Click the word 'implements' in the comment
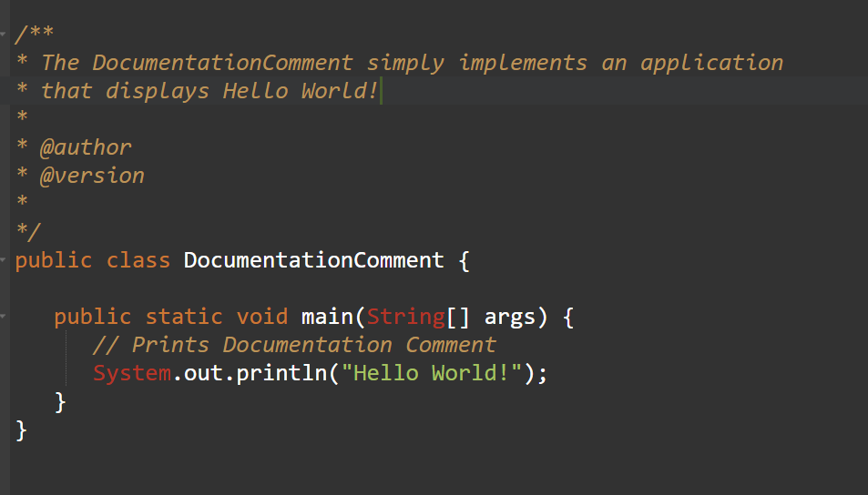Screen dimensions: 868x495 point(523,64)
